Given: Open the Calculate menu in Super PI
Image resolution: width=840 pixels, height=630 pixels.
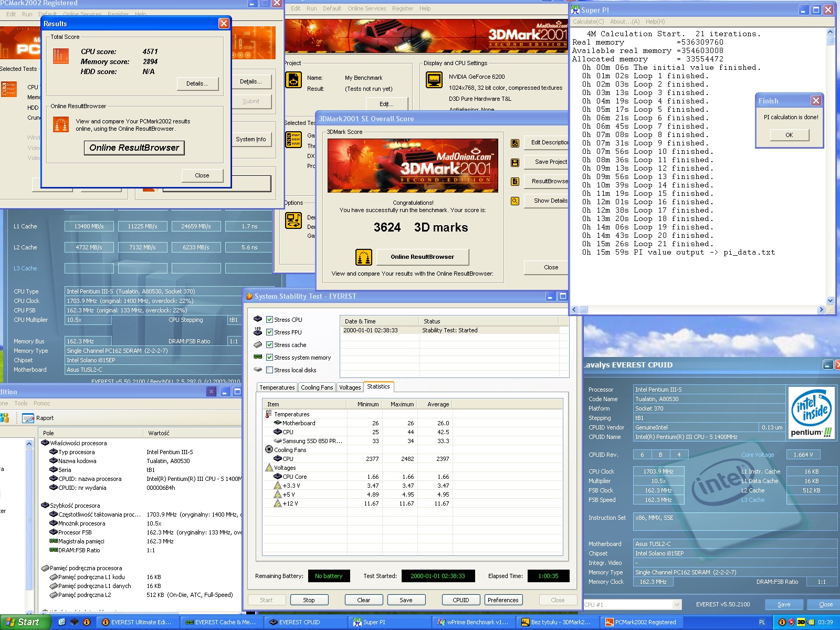Looking at the screenshot, I should [x=589, y=22].
